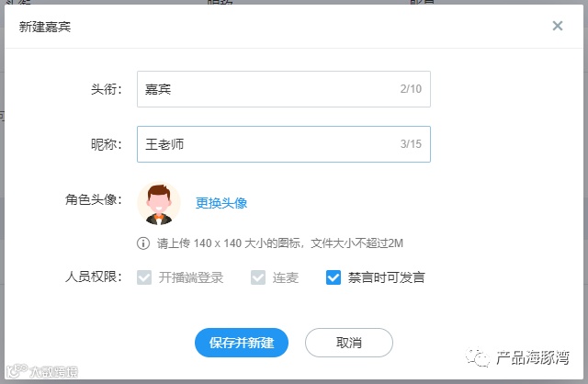This screenshot has height=384, width=588.
Task: Uncheck the 禁言时可发言 checkbox
Action: [334, 277]
